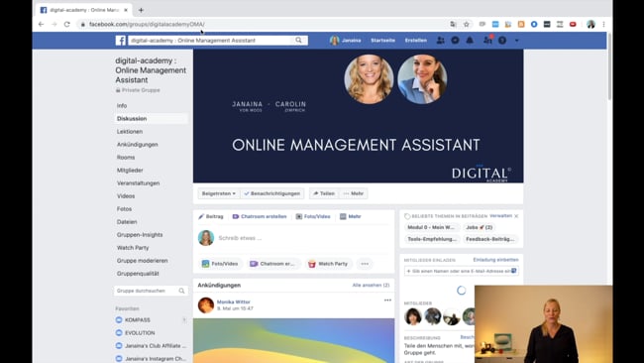Click the blue circle extension icon

tap(534, 24)
